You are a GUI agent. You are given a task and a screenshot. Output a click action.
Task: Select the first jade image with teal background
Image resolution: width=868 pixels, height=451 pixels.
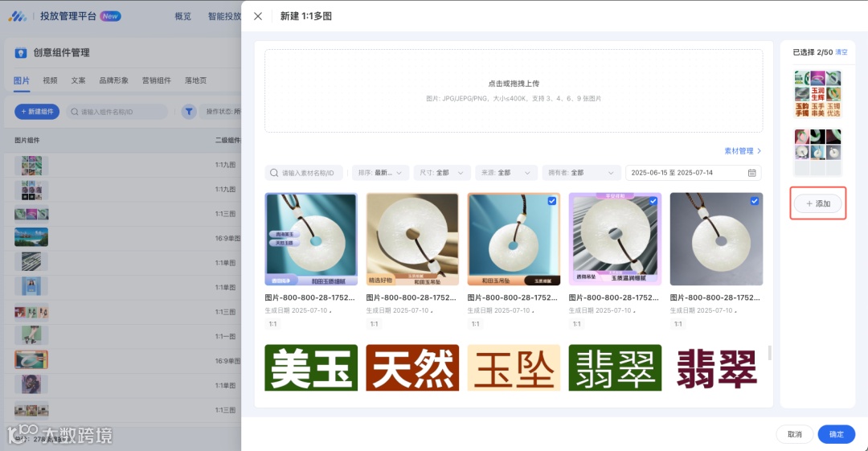click(x=311, y=239)
